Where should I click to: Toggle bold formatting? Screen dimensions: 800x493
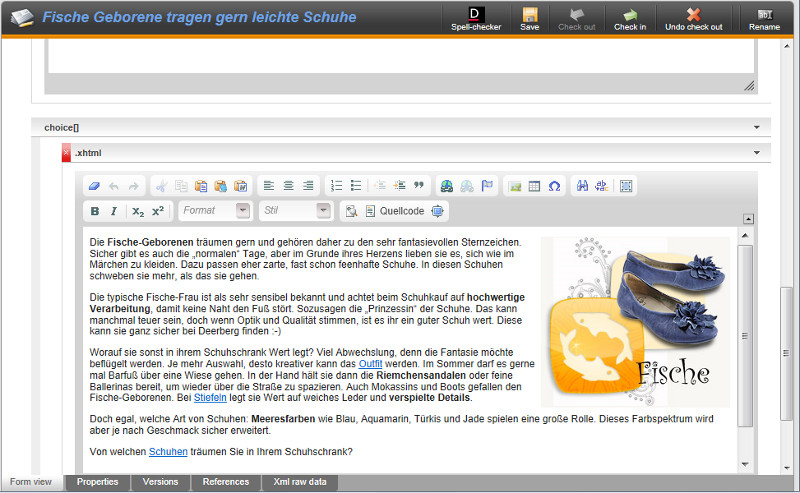(x=95, y=211)
